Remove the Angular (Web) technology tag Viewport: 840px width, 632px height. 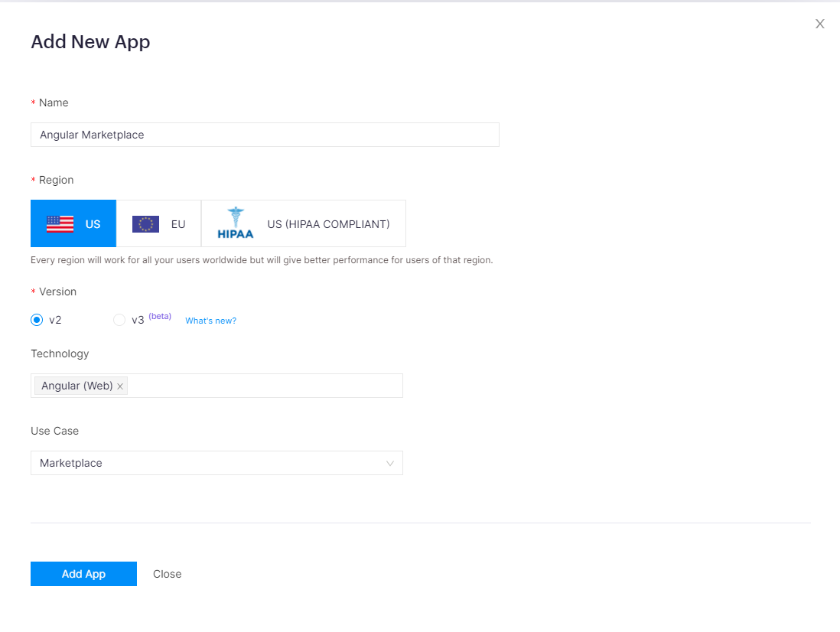tap(120, 386)
